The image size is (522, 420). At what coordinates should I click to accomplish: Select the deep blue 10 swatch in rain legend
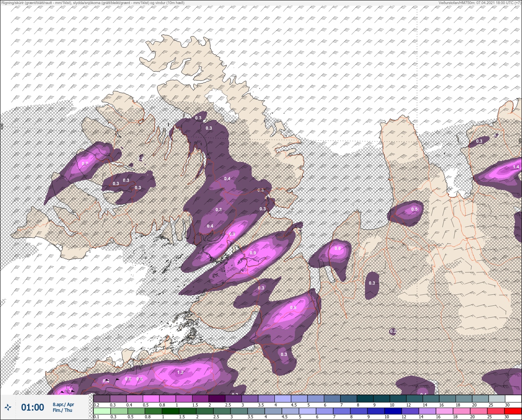click(393, 411)
